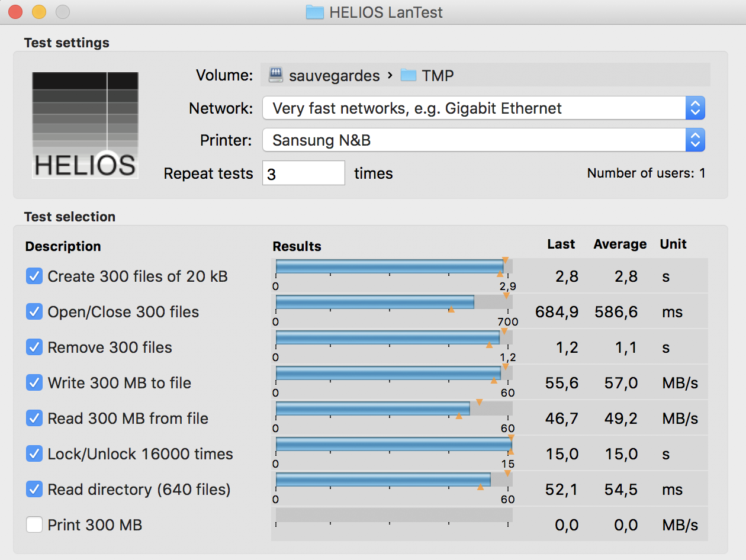Click the empty Print 300 MB result bar
Image resolution: width=746 pixels, height=560 pixels.
click(394, 515)
